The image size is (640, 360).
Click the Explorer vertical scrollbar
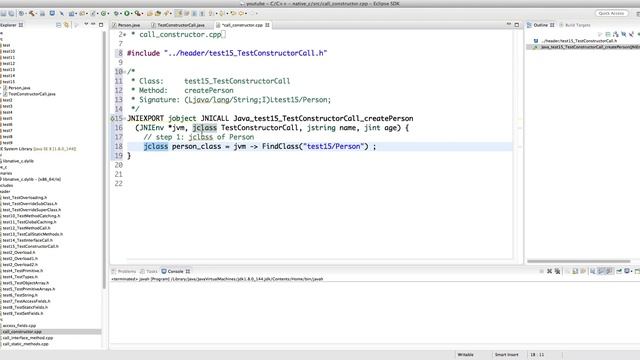tap(104, 159)
